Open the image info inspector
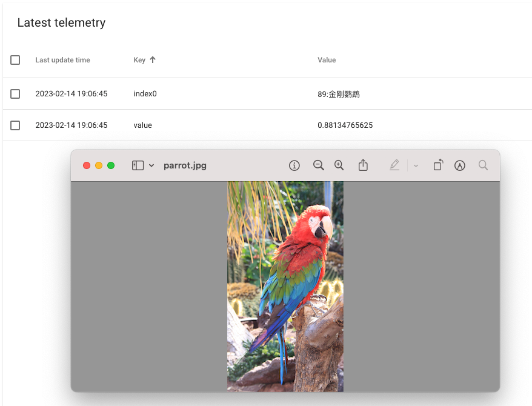This screenshot has height=406, width=532. coord(294,165)
